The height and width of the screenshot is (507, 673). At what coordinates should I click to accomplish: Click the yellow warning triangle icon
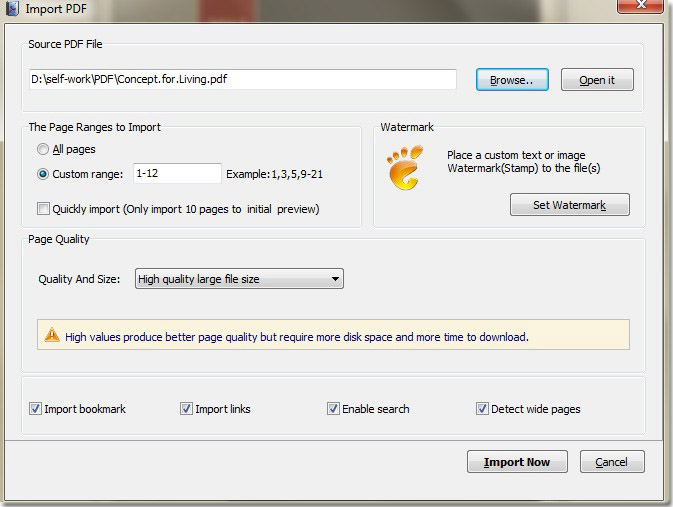(x=52, y=336)
